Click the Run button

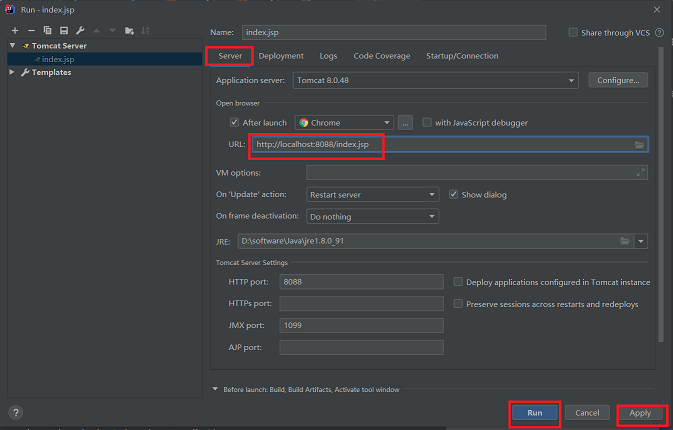pos(534,412)
